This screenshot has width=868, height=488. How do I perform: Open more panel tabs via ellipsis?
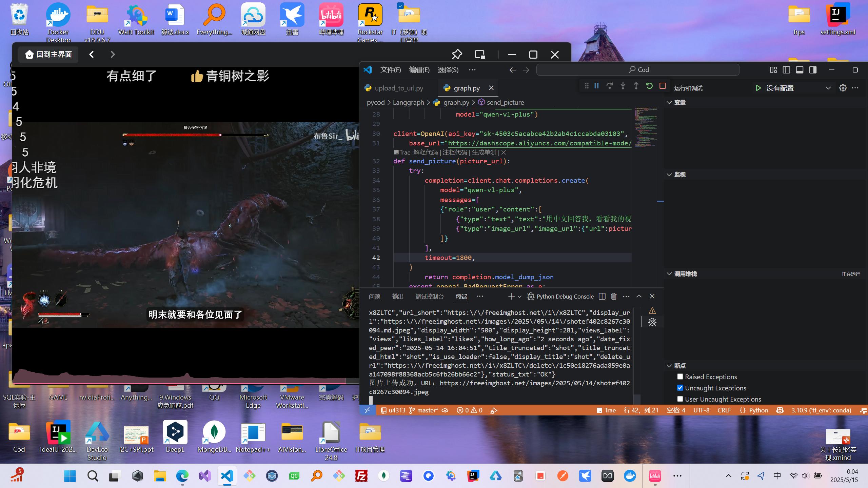(x=480, y=297)
